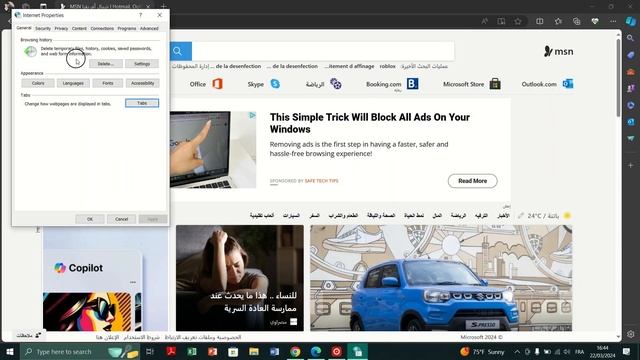Open the Copilot card's three-dot menu
Image resolution: width=640 pixels, height=360 pixels.
click(x=133, y=282)
